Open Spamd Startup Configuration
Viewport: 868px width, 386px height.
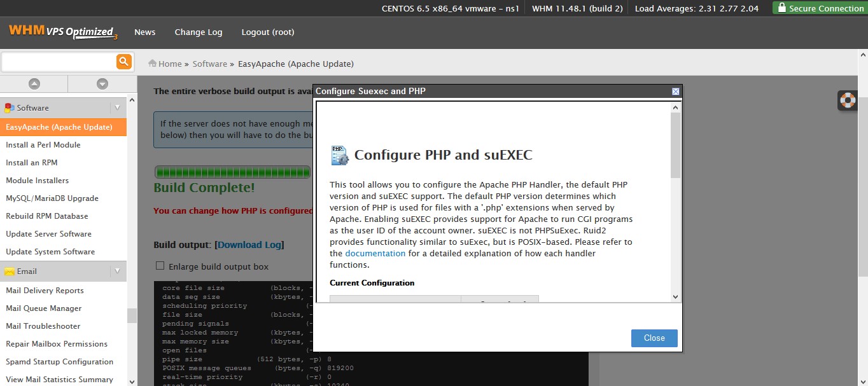click(60, 362)
